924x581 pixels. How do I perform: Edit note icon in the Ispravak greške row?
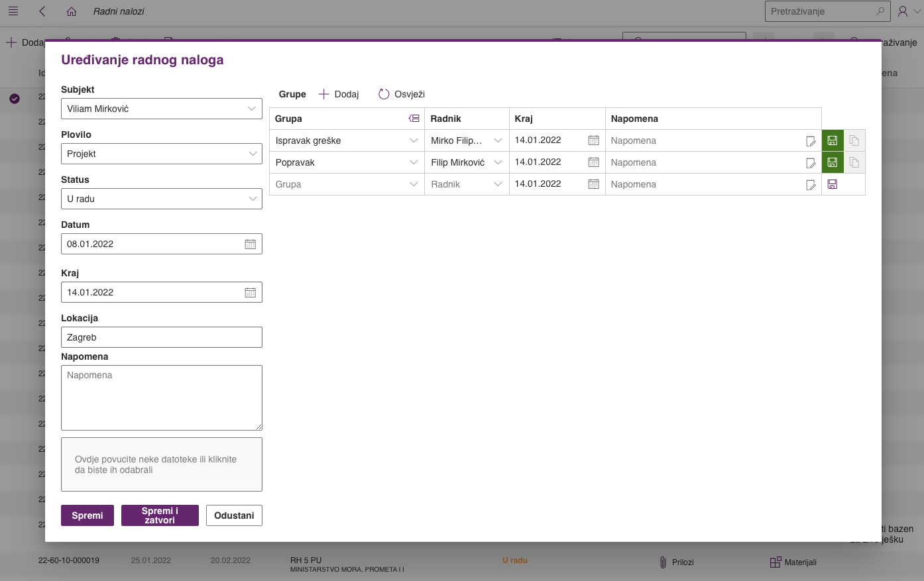point(810,140)
